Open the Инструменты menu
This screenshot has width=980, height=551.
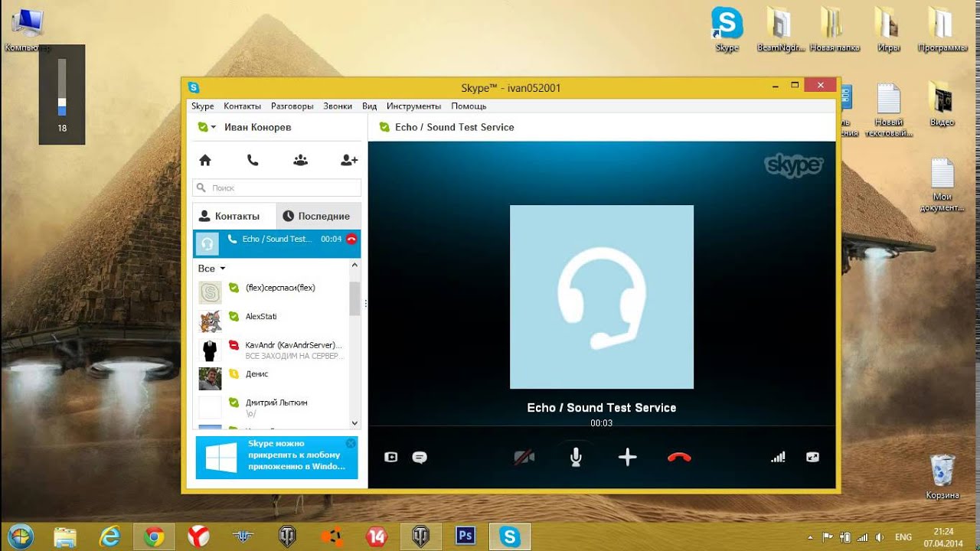click(414, 106)
